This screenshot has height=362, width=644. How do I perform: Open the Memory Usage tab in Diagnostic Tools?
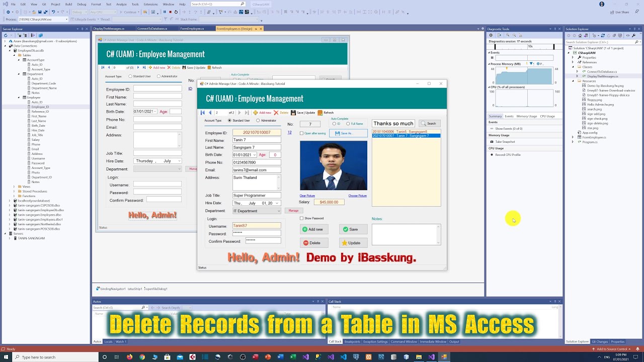526,116
